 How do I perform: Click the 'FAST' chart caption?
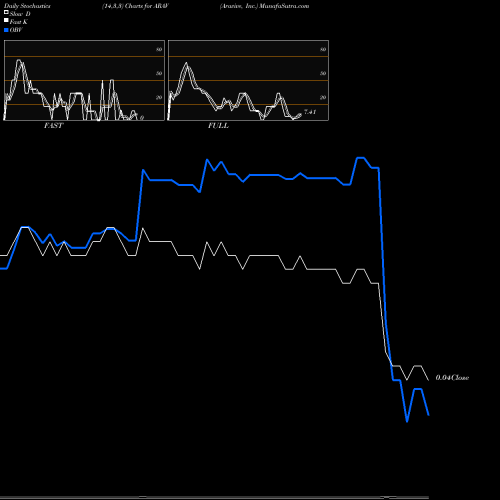[x=54, y=126]
